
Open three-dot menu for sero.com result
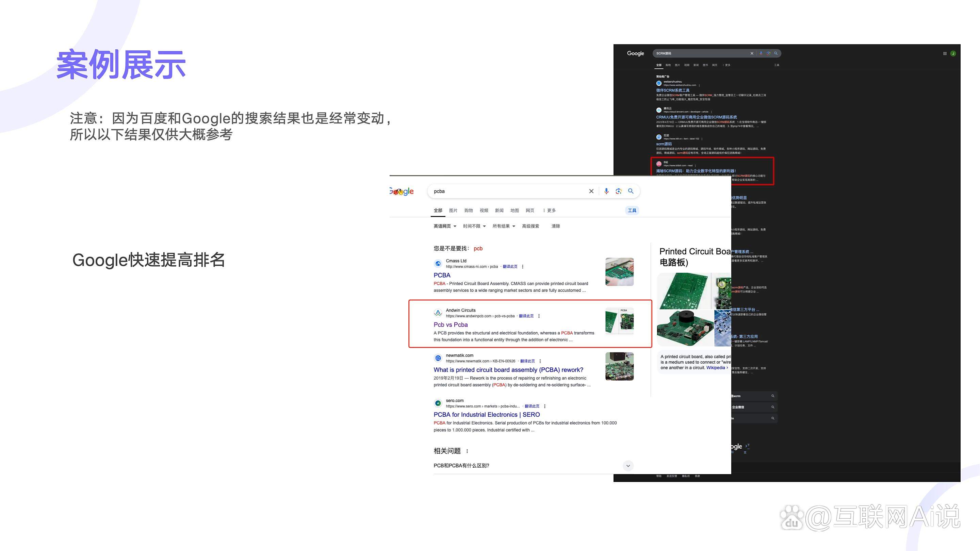tap(545, 406)
